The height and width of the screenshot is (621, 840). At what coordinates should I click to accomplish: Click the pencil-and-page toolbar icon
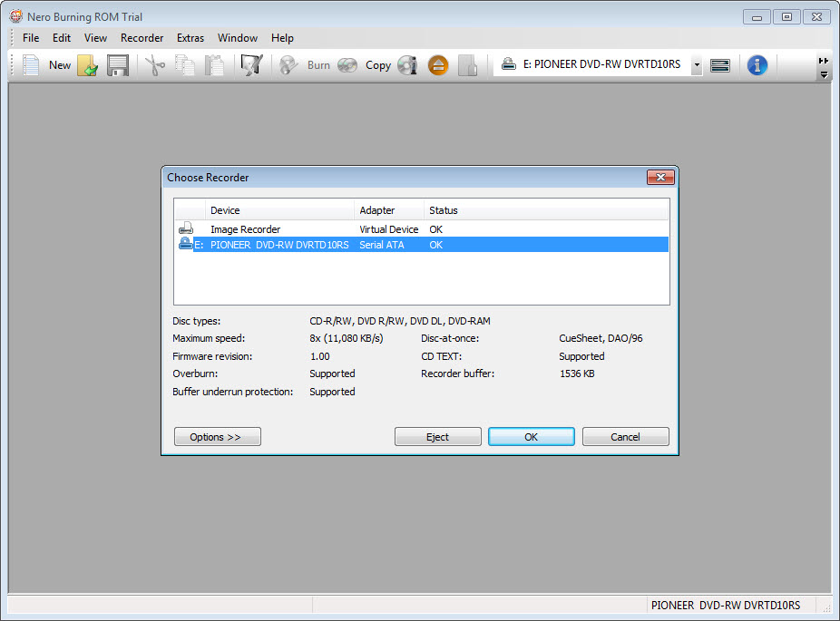[x=251, y=65]
